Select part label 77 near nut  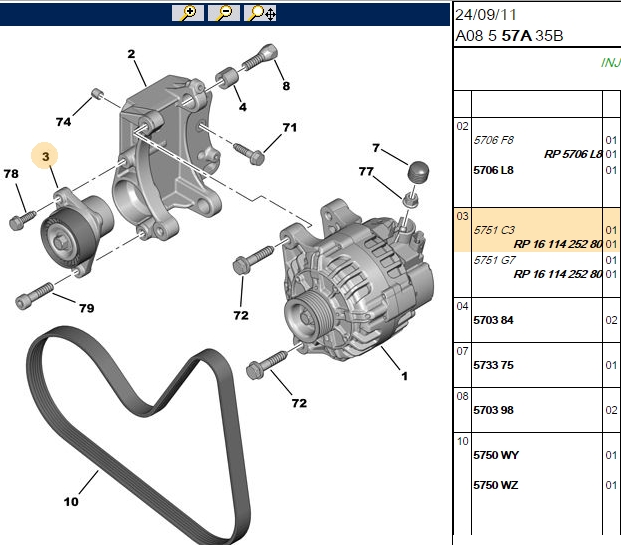coord(366,172)
